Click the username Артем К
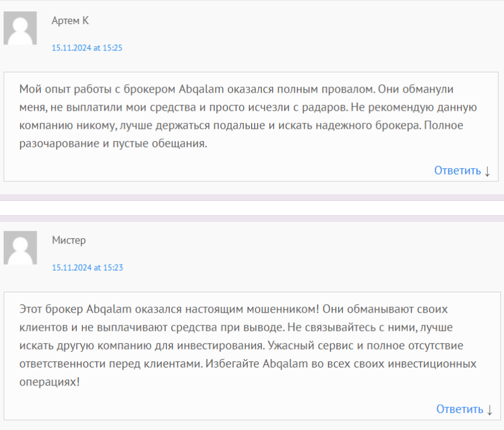 pos(70,20)
